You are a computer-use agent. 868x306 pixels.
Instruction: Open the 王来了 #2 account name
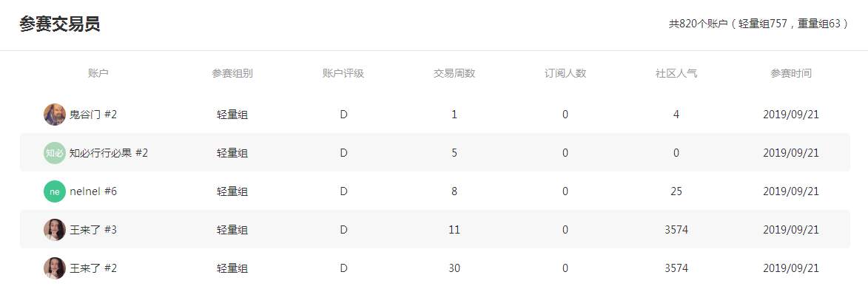click(93, 268)
